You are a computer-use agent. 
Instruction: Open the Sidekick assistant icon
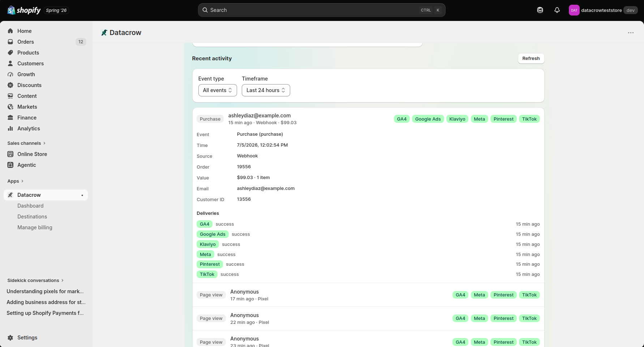pyautogui.click(x=540, y=10)
